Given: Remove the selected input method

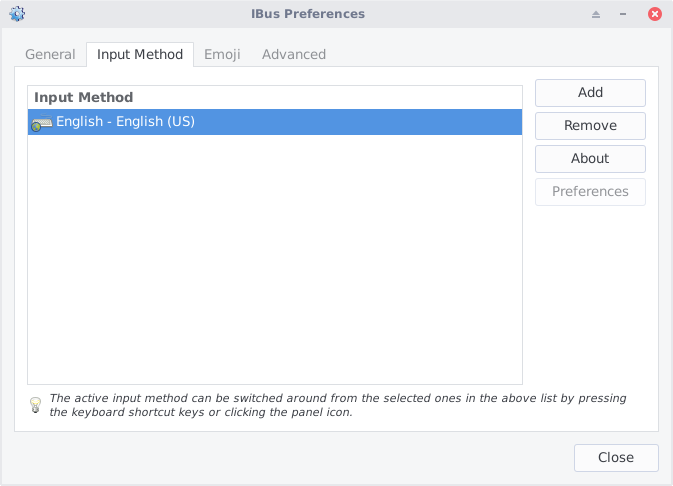Looking at the screenshot, I should pos(590,126).
